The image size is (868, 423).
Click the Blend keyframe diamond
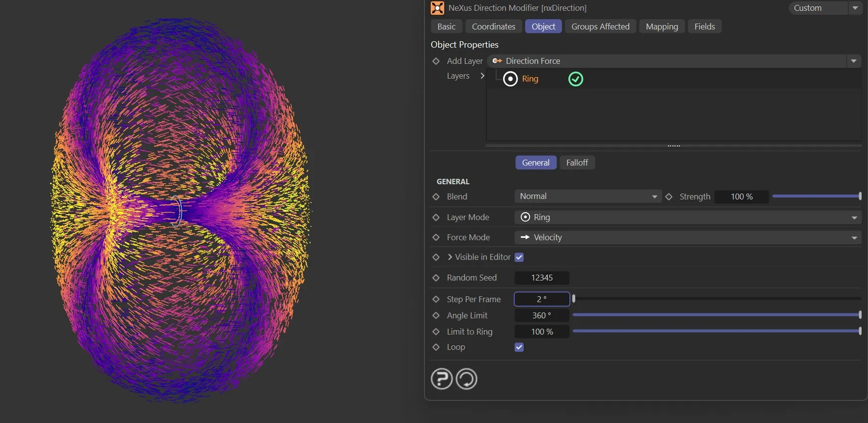click(x=436, y=197)
